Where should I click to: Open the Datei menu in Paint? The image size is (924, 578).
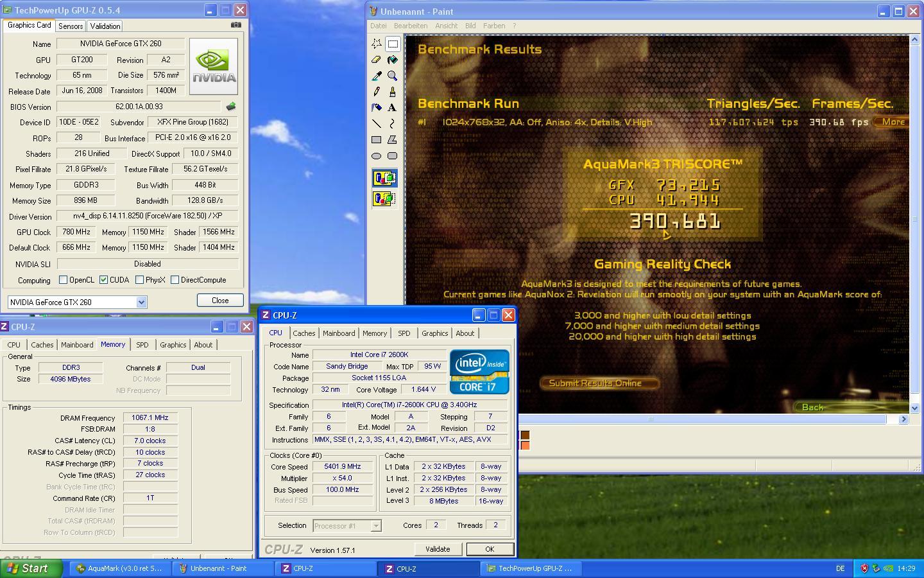pyautogui.click(x=378, y=26)
